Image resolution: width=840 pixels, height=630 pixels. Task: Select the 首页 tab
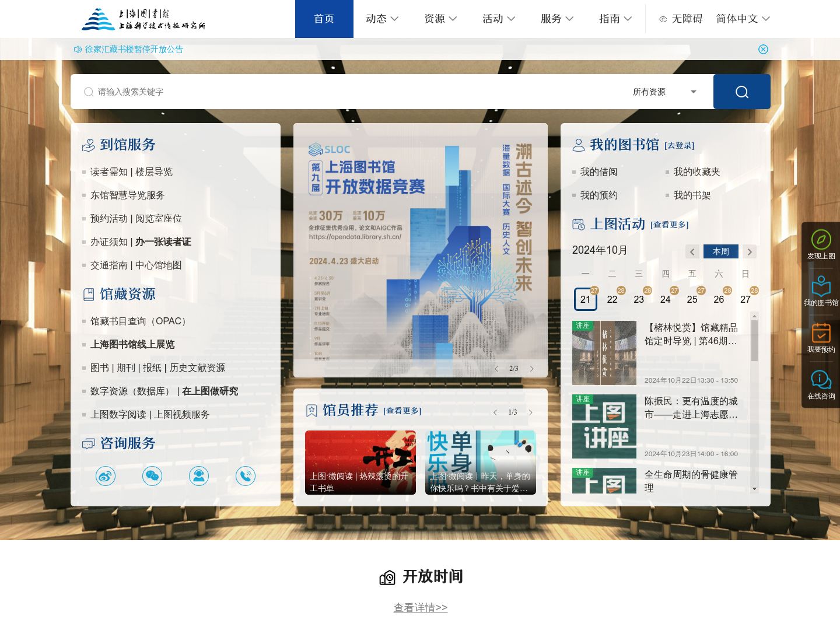point(324,19)
